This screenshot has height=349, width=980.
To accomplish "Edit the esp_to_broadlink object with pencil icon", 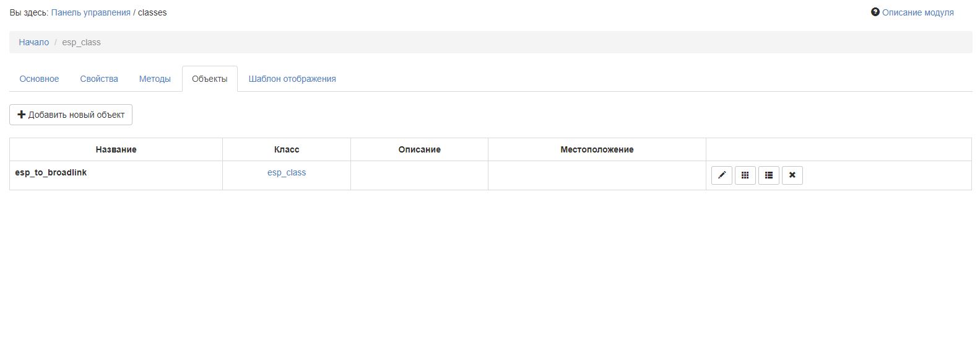I will coord(722,175).
